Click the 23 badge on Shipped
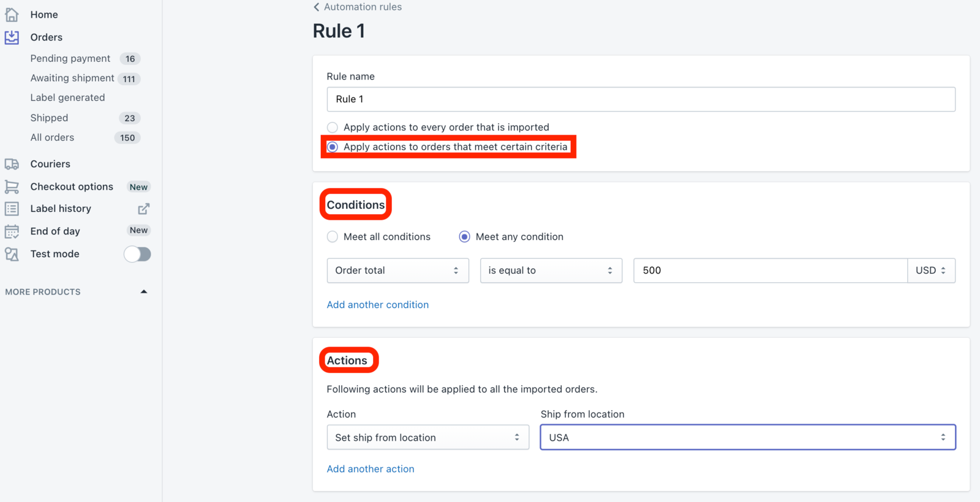Image resolution: width=980 pixels, height=502 pixels. point(129,118)
